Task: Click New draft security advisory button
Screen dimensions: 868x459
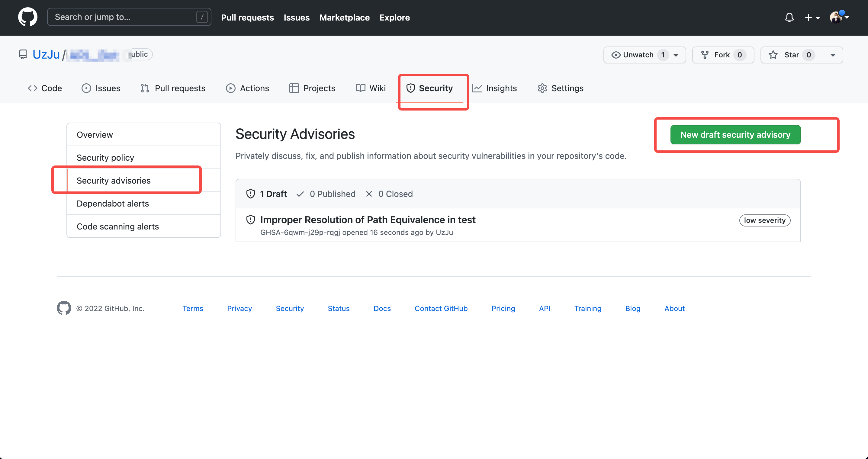Action: click(735, 134)
